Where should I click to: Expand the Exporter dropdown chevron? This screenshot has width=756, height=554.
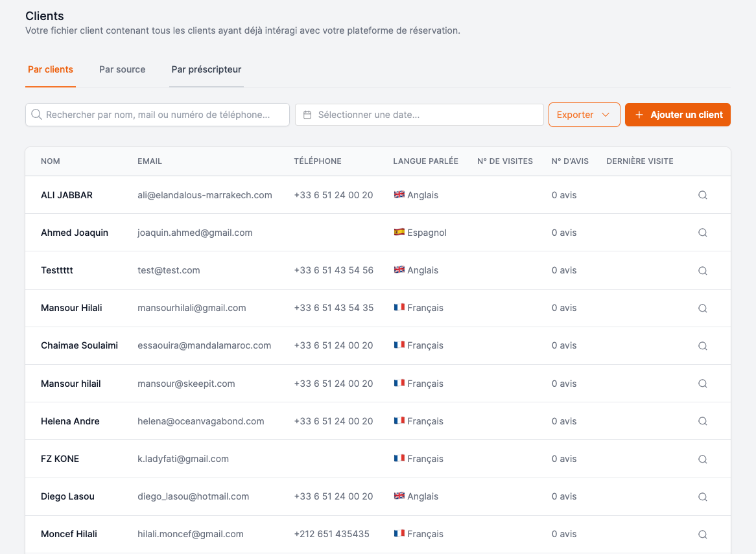pos(605,114)
